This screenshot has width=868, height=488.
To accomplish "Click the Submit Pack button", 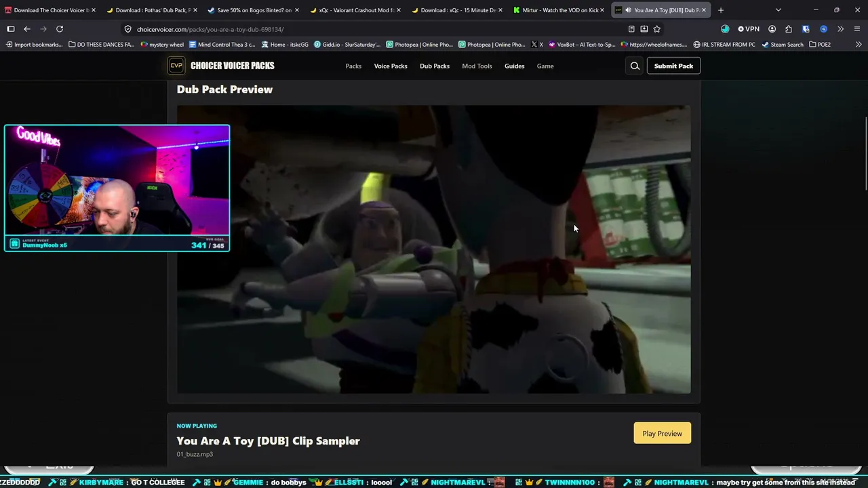I will tap(673, 66).
